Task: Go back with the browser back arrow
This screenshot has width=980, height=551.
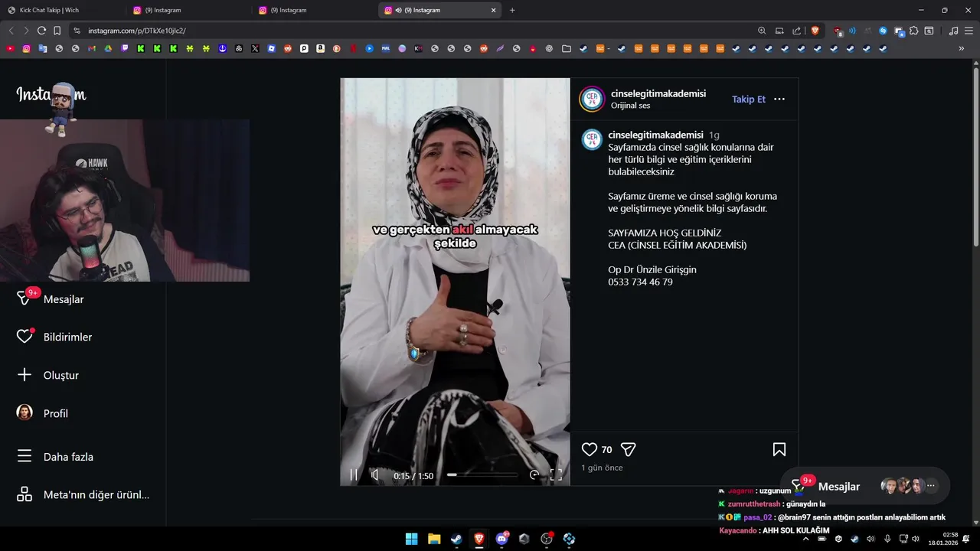Action: [11, 31]
